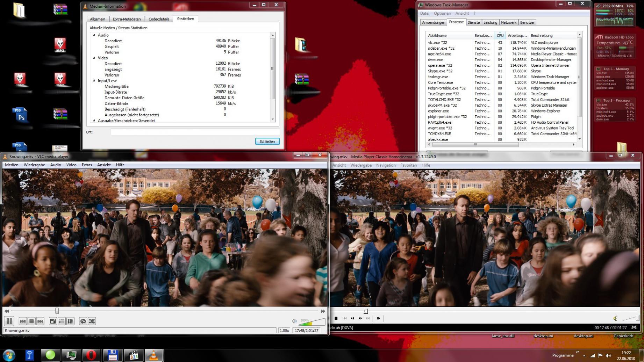Screen dimensions: 644x362
Task: Click system tray volume icon
Action: [608, 355]
